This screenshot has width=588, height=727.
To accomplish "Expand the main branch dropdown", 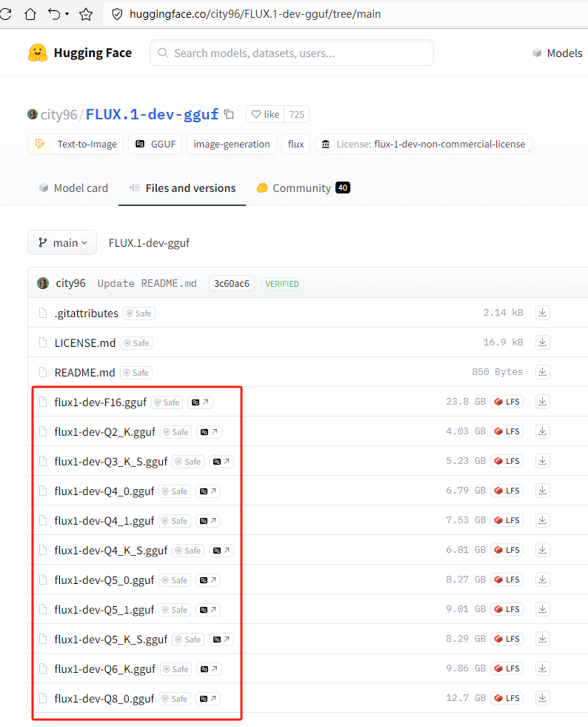I will (x=62, y=242).
